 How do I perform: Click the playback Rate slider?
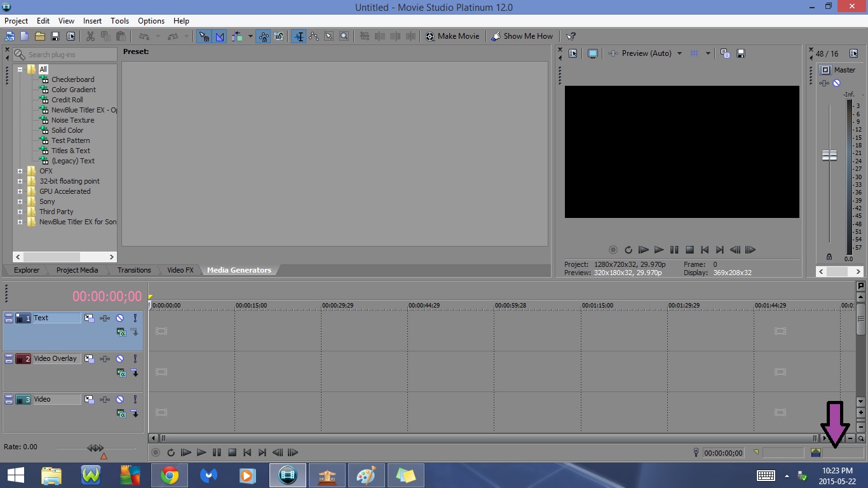[95, 449]
